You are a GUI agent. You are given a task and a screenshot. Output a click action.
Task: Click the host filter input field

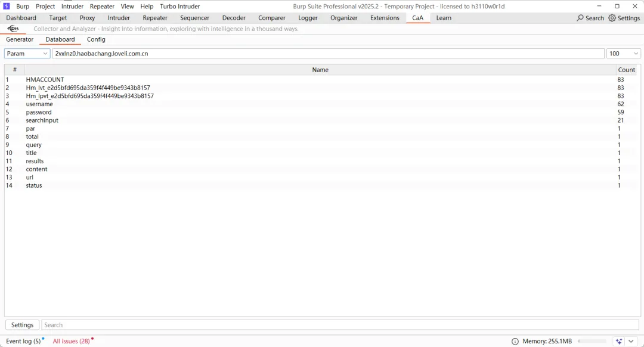point(328,54)
